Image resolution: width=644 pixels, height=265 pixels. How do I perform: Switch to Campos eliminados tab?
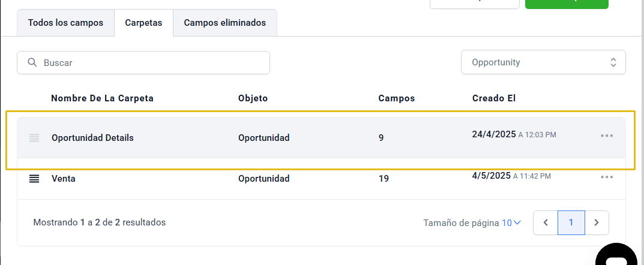pyautogui.click(x=224, y=23)
